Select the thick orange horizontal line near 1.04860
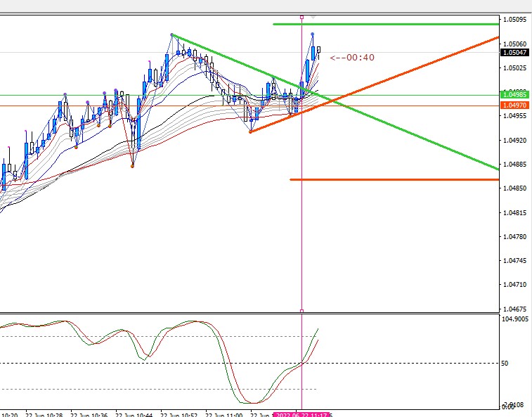532x417 pixels. pyautogui.click(x=394, y=179)
